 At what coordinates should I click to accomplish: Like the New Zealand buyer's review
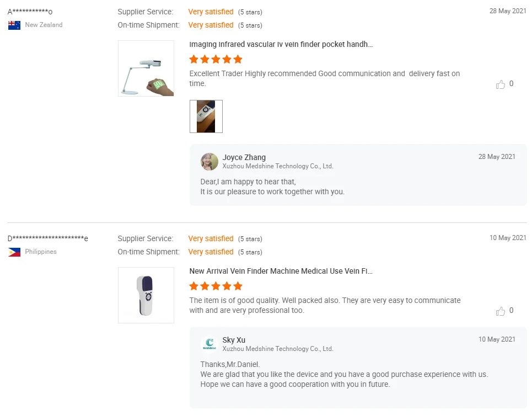click(x=501, y=84)
